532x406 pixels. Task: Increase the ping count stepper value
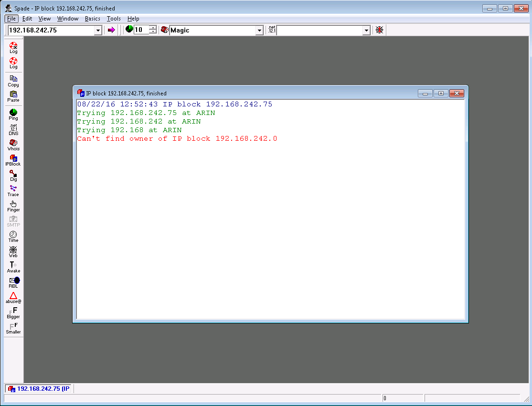[153, 28]
